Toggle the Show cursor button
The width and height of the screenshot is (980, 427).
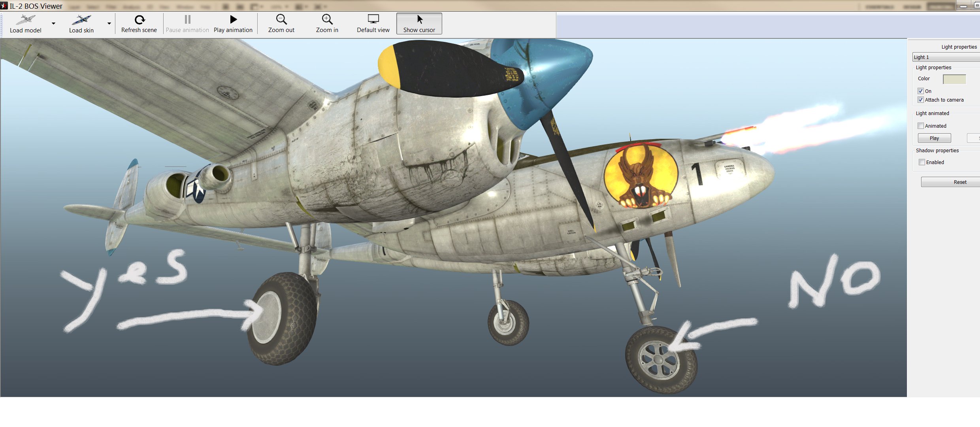419,24
